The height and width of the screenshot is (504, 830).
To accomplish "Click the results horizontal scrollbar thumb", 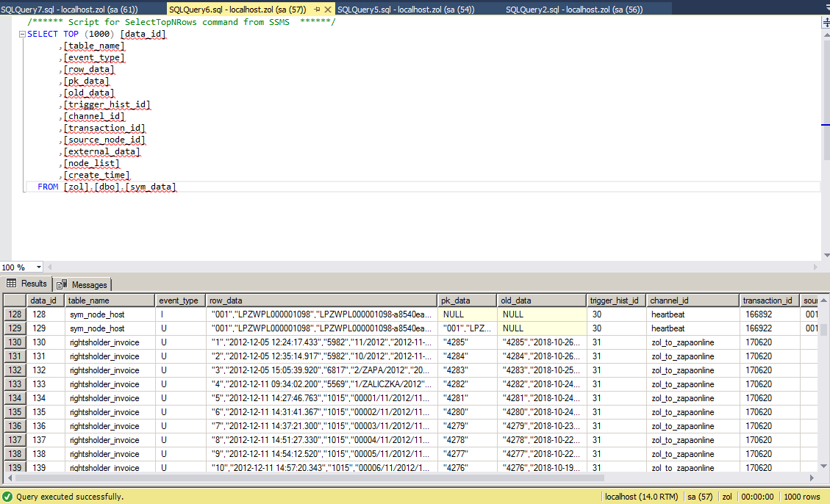I will click(x=309, y=478).
